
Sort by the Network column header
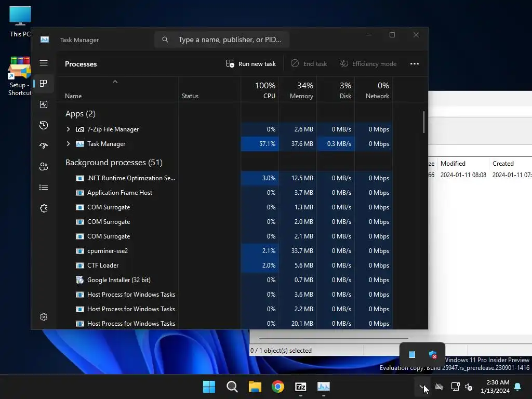click(x=377, y=90)
